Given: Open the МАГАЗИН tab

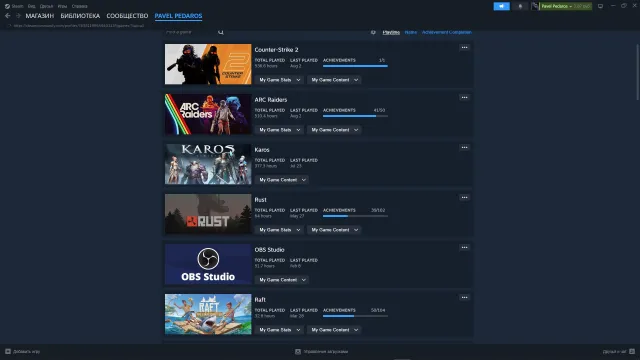Looking at the screenshot, I should 40,16.
